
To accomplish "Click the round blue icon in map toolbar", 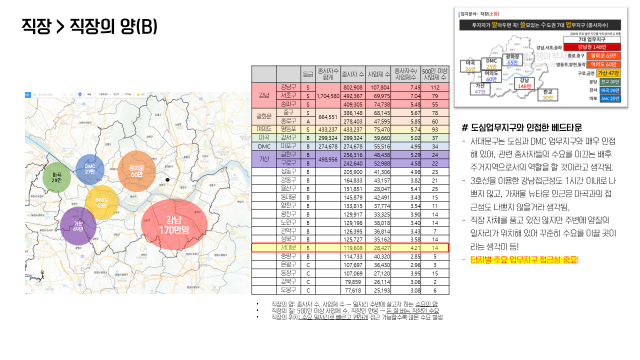I will [80, 95].
